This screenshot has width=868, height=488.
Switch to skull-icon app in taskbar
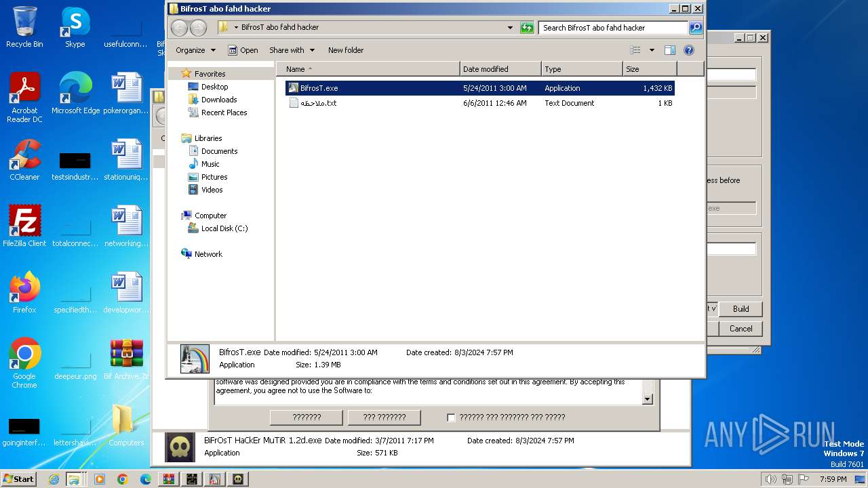point(238,479)
